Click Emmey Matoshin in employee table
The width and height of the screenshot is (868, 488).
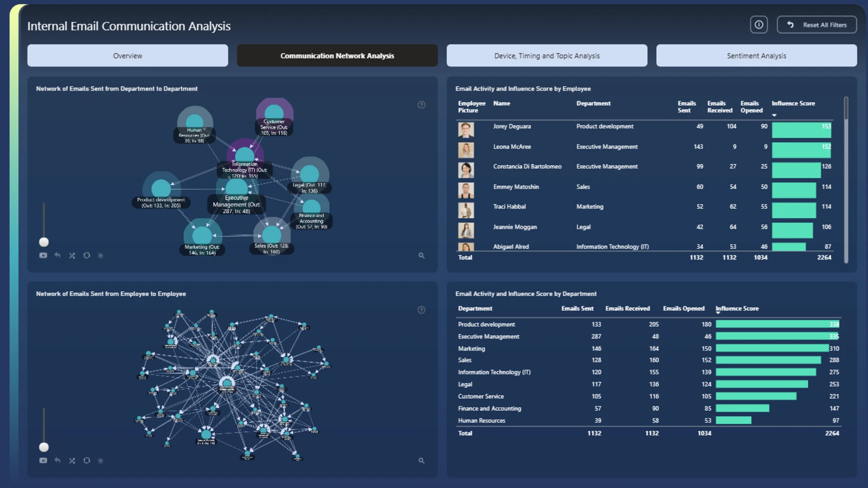[x=516, y=187]
